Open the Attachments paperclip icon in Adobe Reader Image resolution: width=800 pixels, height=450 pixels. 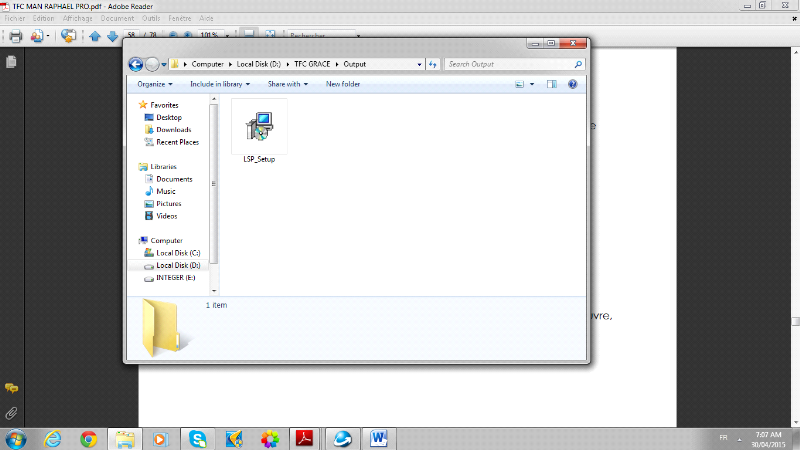(x=11, y=413)
